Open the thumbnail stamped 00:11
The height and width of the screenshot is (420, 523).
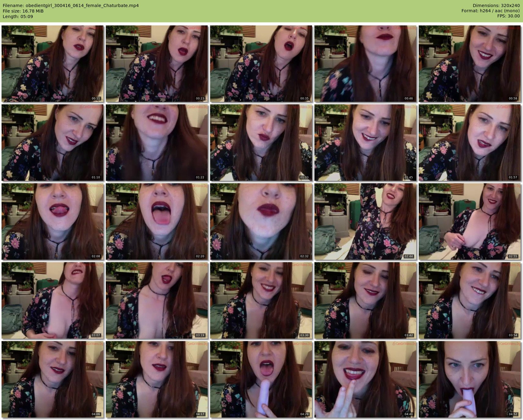52,64
